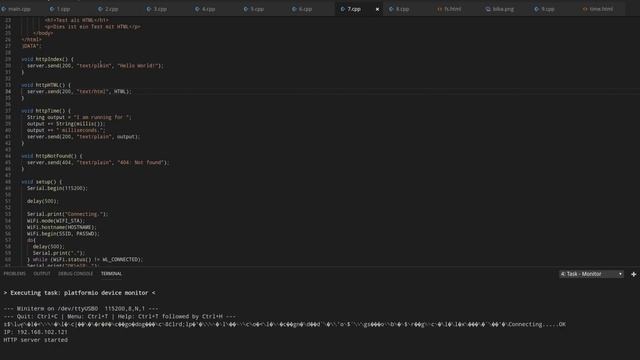Image resolution: width=640 pixels, height=360 pixels.
Task: Click the server.send 'text/html' line
Action: (79, 91)
